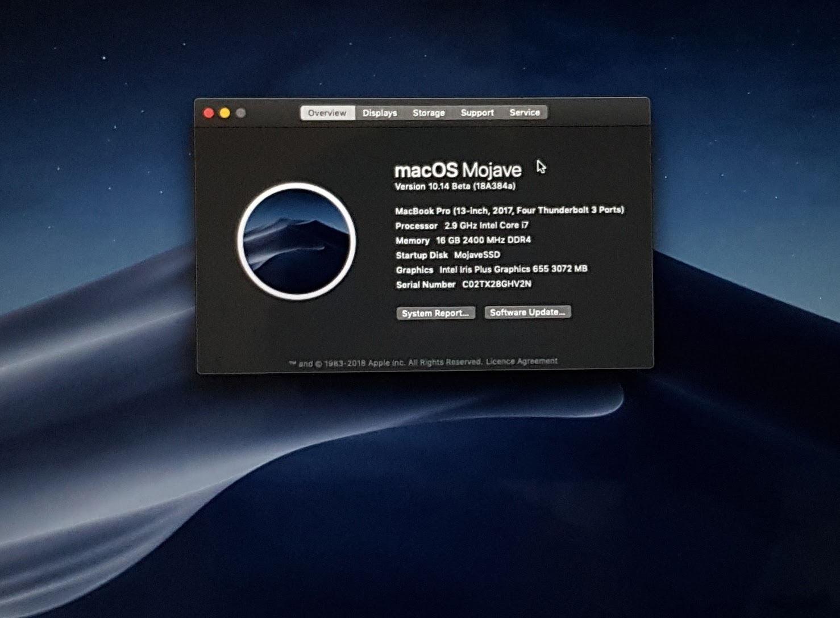The width and height of the screenshot is (840, 618).
Task: Select the MacBook Pro 13-inch model line
Action: coord(510,210)
